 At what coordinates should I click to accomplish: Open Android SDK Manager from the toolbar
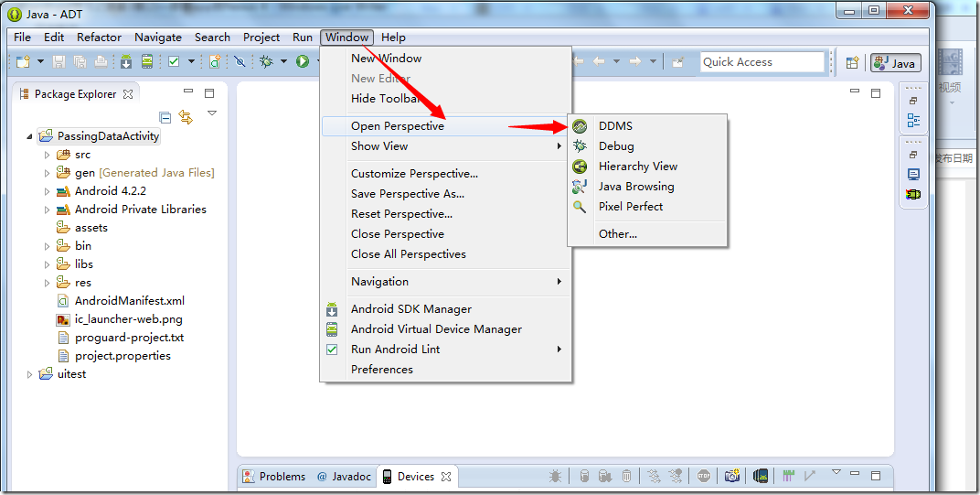click(x=126, y=61)
